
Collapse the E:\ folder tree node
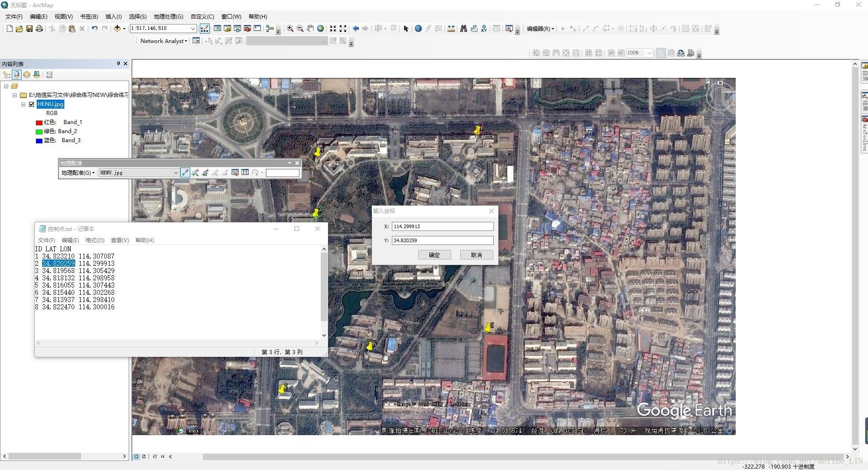14,95
